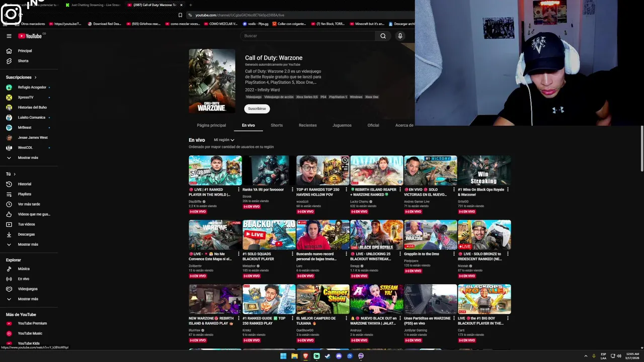Open more options for the DiazBiffle stream
This screenshot has height=362, width=644.
[x=239, y=190]
